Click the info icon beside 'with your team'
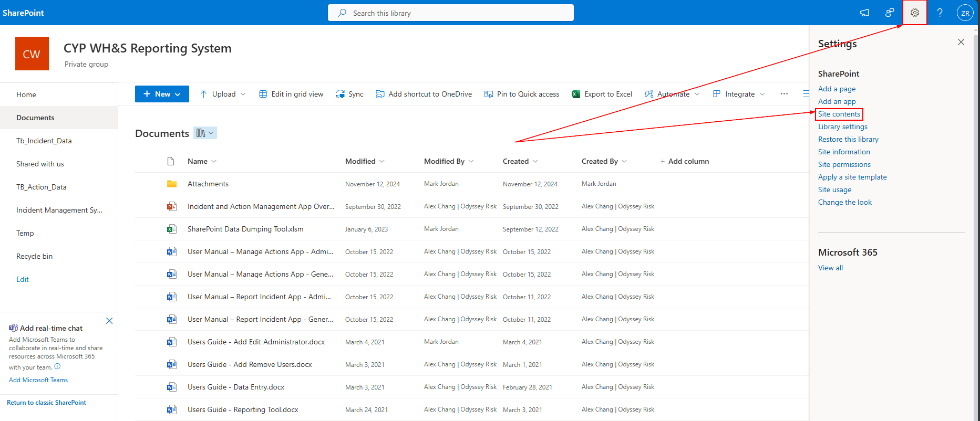This screenshot has width=980, height=421. tap(57, 366)
